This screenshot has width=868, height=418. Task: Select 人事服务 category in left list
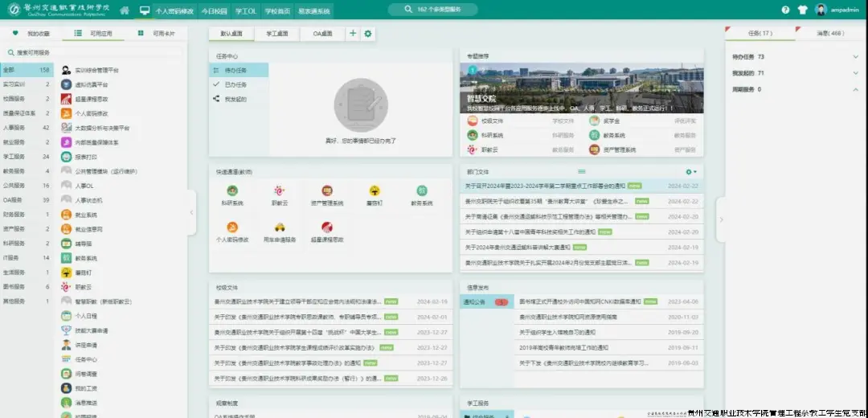[14, 128]
